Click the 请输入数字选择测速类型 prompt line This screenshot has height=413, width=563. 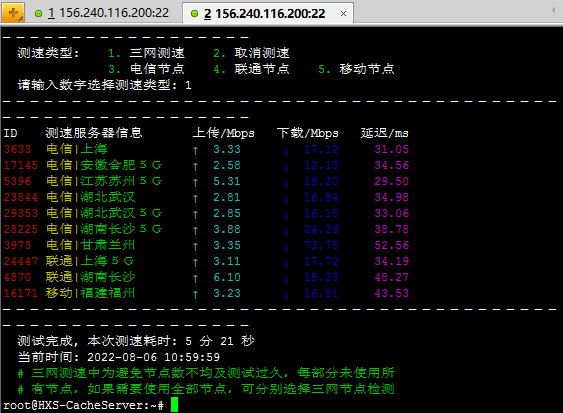point(104,85)
